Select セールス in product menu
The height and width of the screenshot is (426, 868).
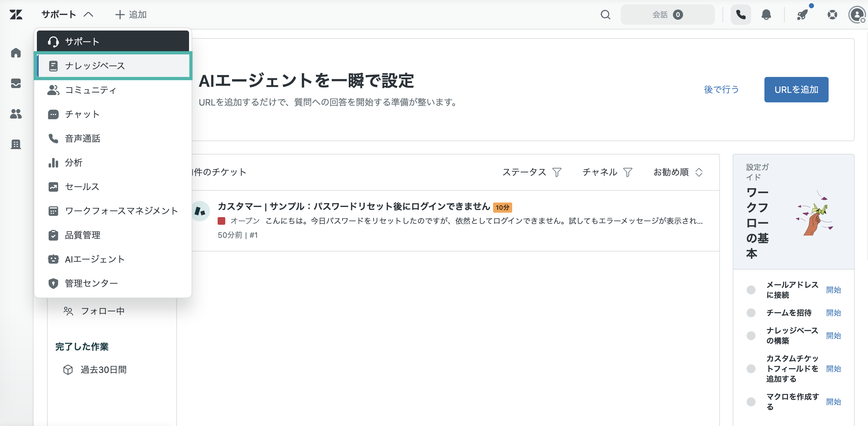point(113,187)
